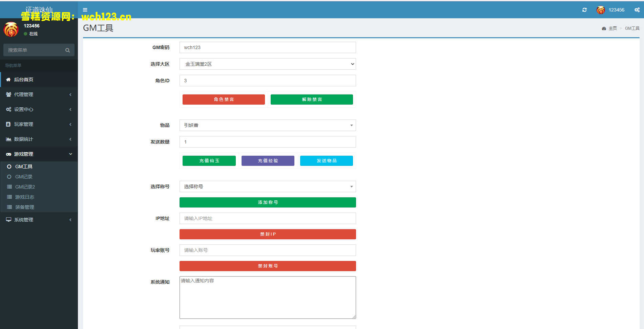Click the home icon beside 后台首页

[x=8, y=80]
